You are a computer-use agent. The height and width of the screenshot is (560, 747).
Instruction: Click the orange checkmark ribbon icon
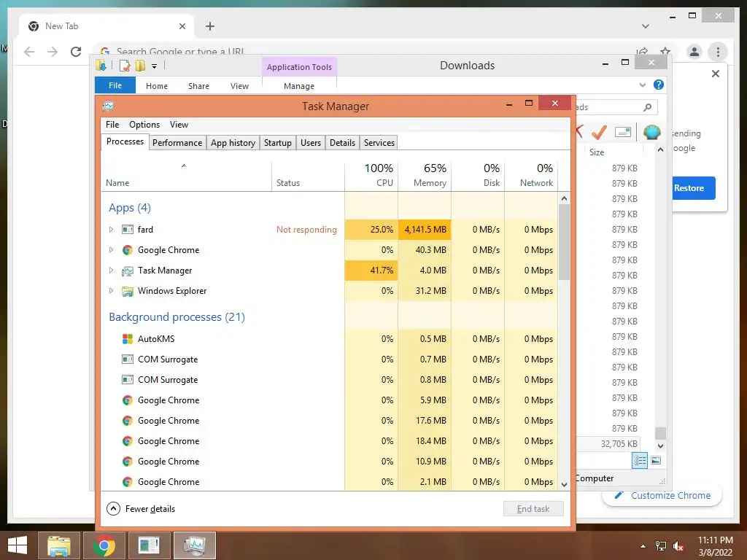(599, 132)
